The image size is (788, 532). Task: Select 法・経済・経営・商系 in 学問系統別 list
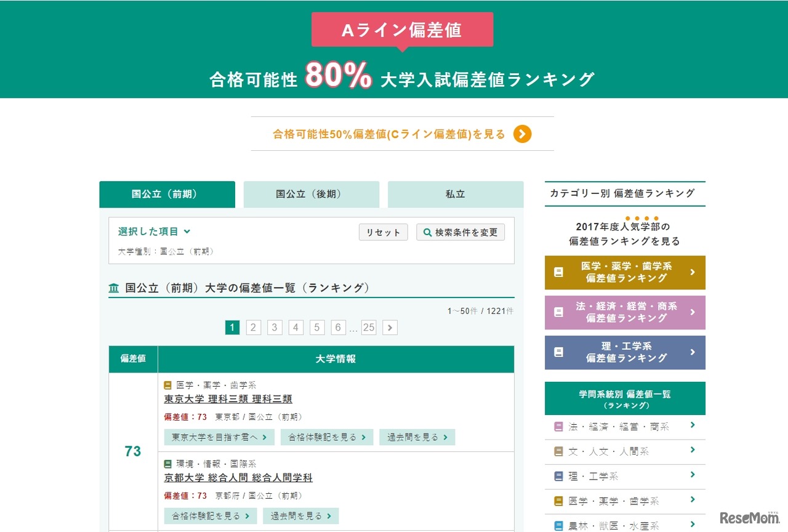[625, 427]
